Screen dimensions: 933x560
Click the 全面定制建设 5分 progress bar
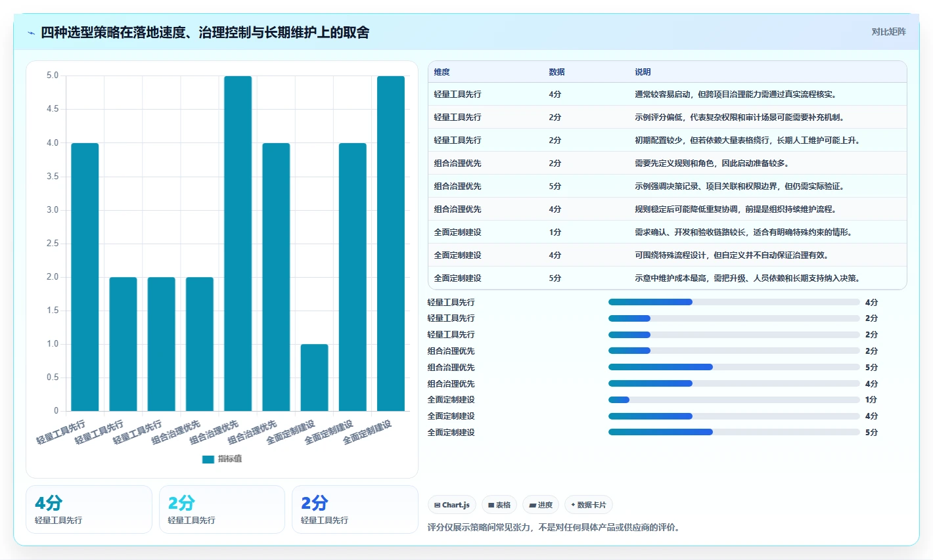click(x=734, y=432)
